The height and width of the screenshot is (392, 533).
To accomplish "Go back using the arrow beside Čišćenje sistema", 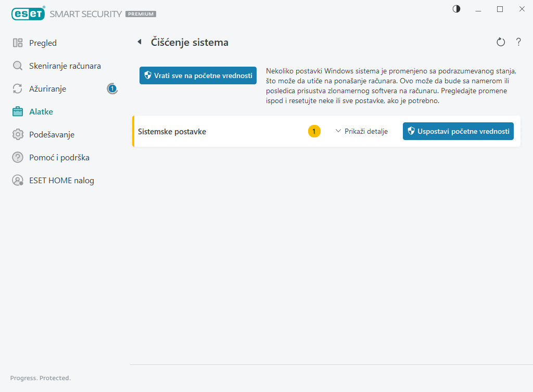I will (139, 42).
